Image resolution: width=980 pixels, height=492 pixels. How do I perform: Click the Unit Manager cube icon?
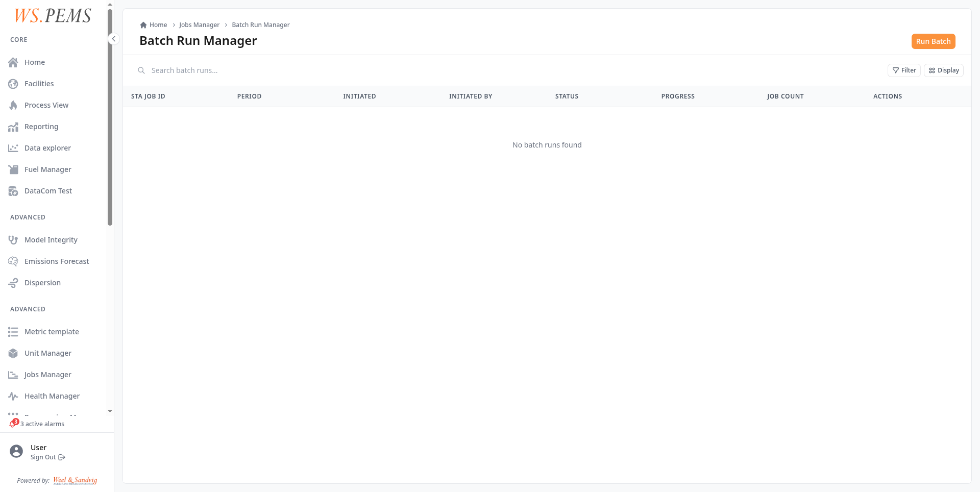[13, 353]
